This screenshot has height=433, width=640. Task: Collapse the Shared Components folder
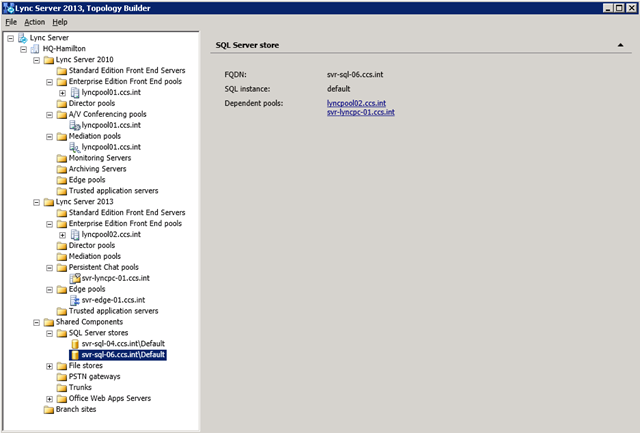(x=37, y=322)
